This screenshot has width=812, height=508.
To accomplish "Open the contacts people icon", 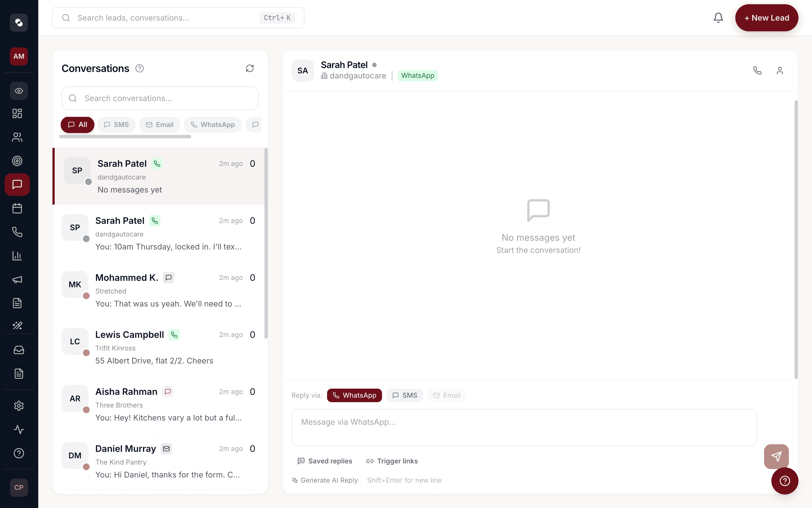I will tap(17, 137).
